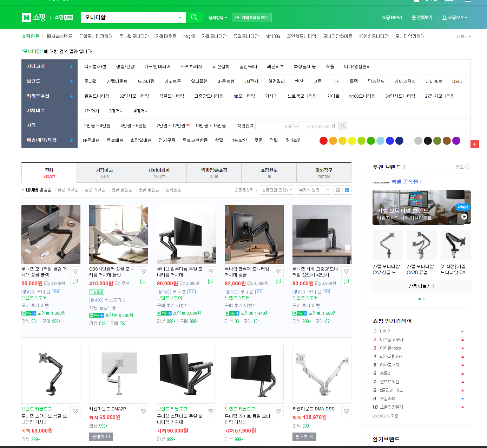Click 상품 더보기 button
The image size is (487, 448).
tap(421, 286)
